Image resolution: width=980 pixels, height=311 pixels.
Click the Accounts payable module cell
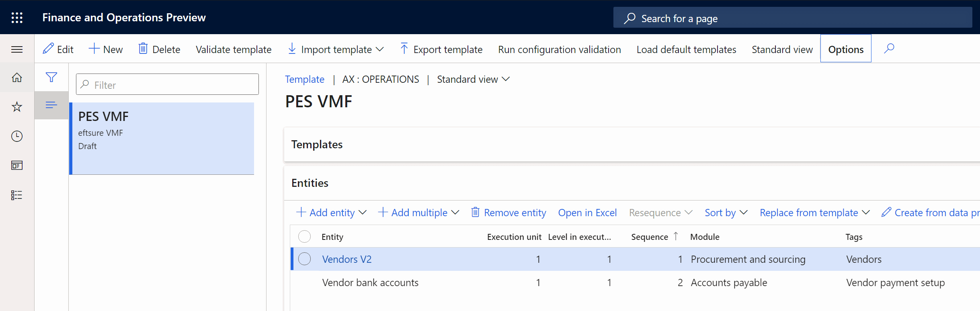coord(729,282)
